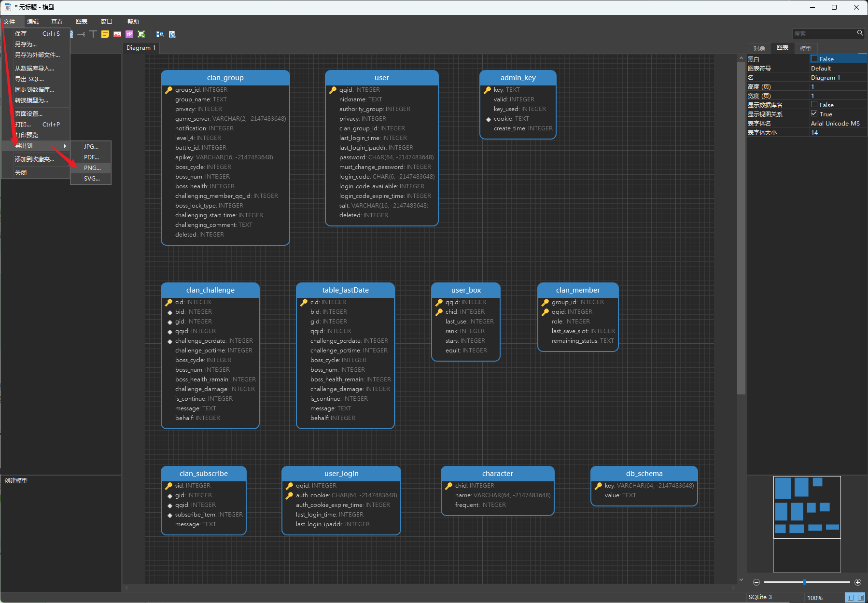Click the 100% zoom status entry
This screenshot has height=603, width=868.
(815, 598)
